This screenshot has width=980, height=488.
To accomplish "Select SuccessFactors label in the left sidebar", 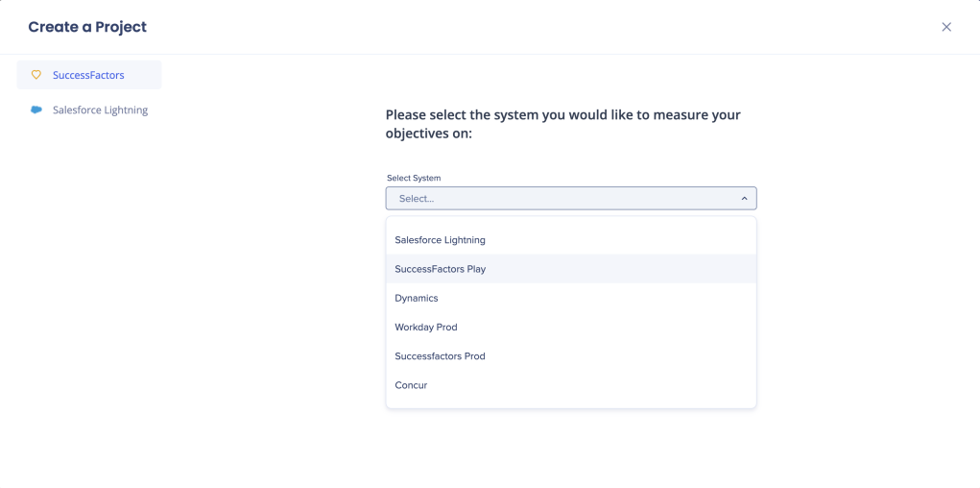I will click(x=88, y=75).
